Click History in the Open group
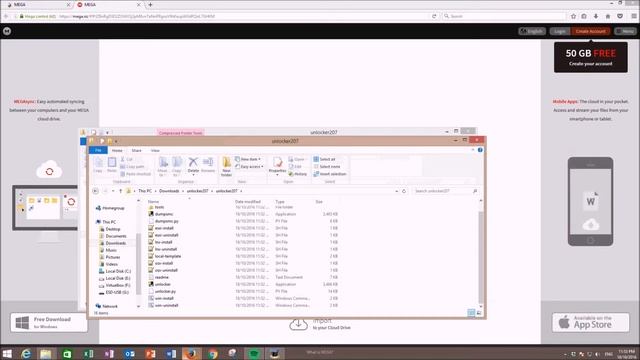Image resolution: width=640 pixels, height=360 pixels. (298, 174)
